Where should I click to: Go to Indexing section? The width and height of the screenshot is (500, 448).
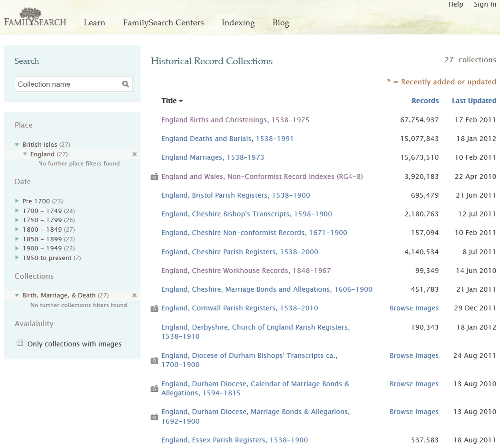[x=238, y=23]
